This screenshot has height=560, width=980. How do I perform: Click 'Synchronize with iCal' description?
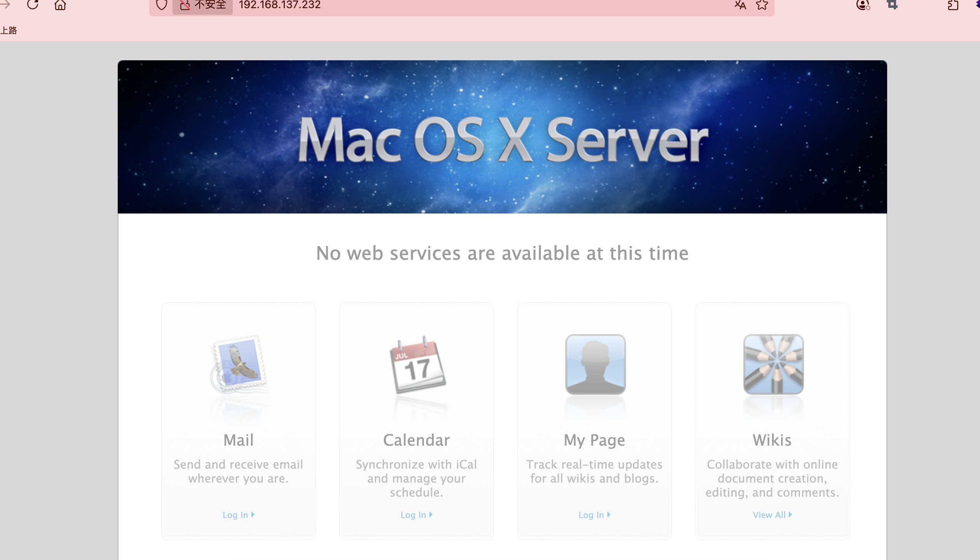point(417,478)
